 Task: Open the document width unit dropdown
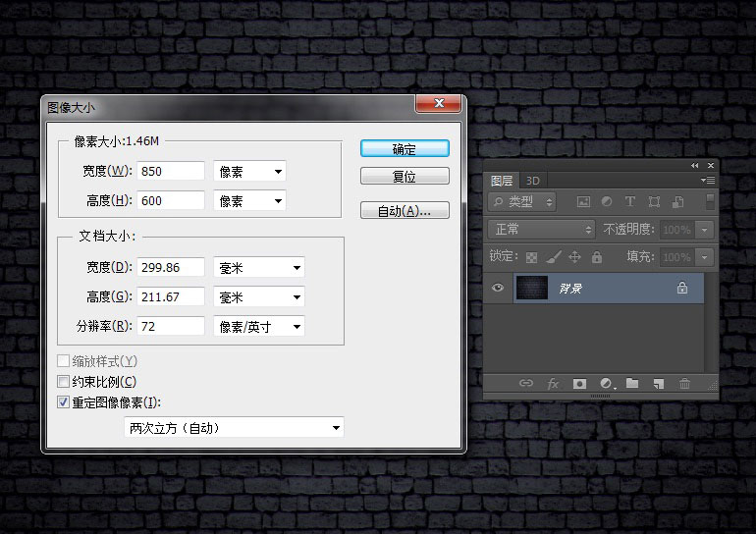coord(259,267)
